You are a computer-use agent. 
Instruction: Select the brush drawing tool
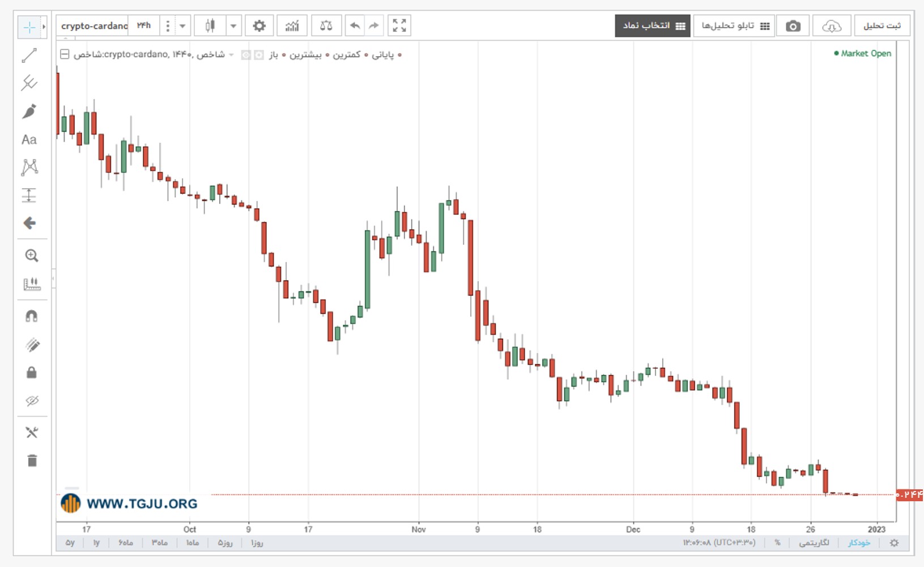pos(29,111)
